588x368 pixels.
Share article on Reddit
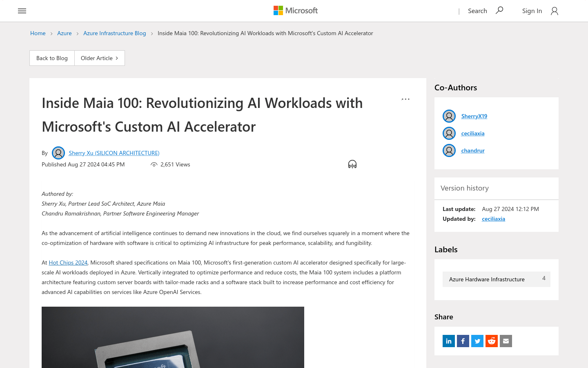pyautogui.click(x=492, y=341)
